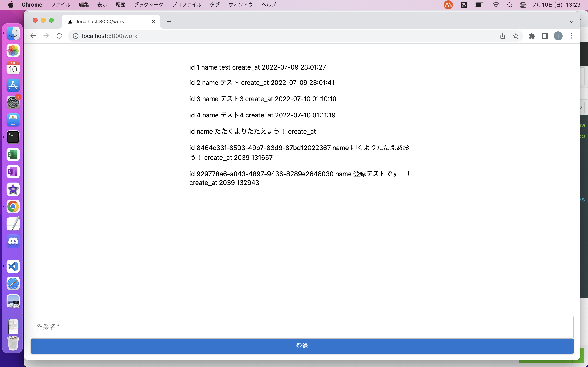
Task: Click the share page icon
Action: 502,36
